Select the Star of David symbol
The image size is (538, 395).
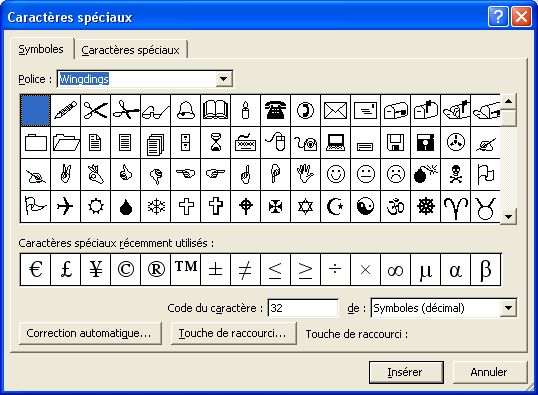pos(305,207)
